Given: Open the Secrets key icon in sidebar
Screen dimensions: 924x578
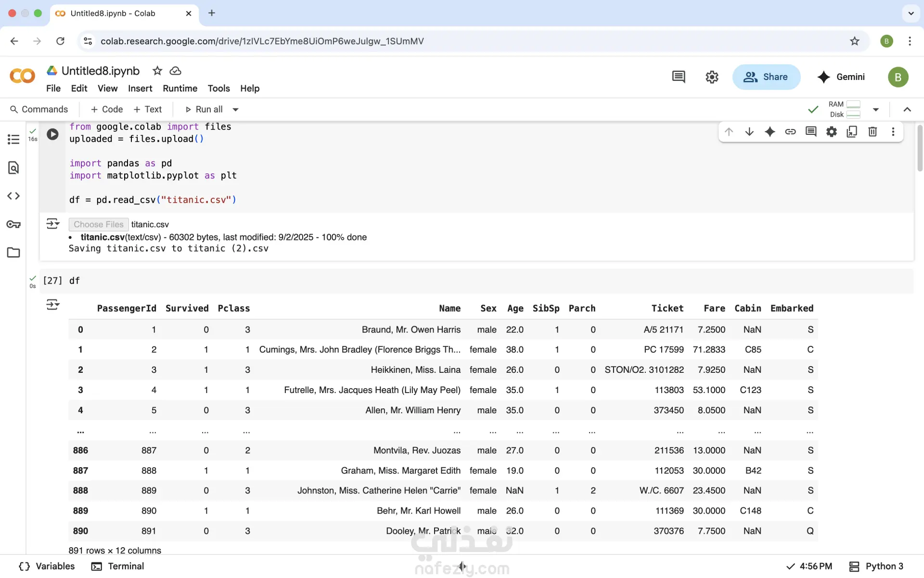Looking at the screenshot, I should [13, 224].
